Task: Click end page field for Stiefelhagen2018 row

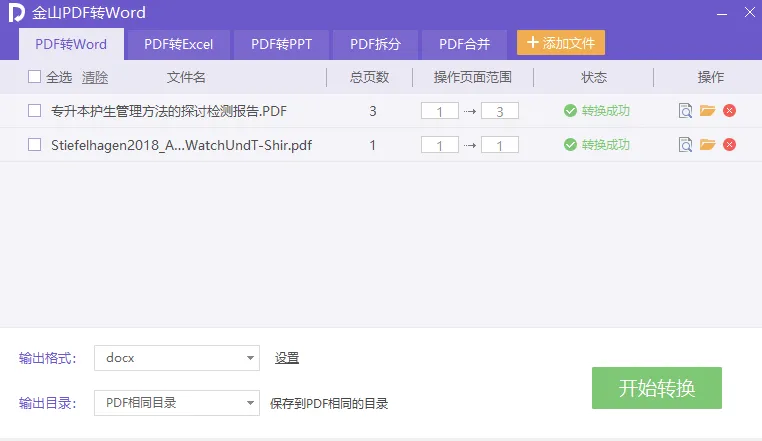Action: (x=500, y=145)
